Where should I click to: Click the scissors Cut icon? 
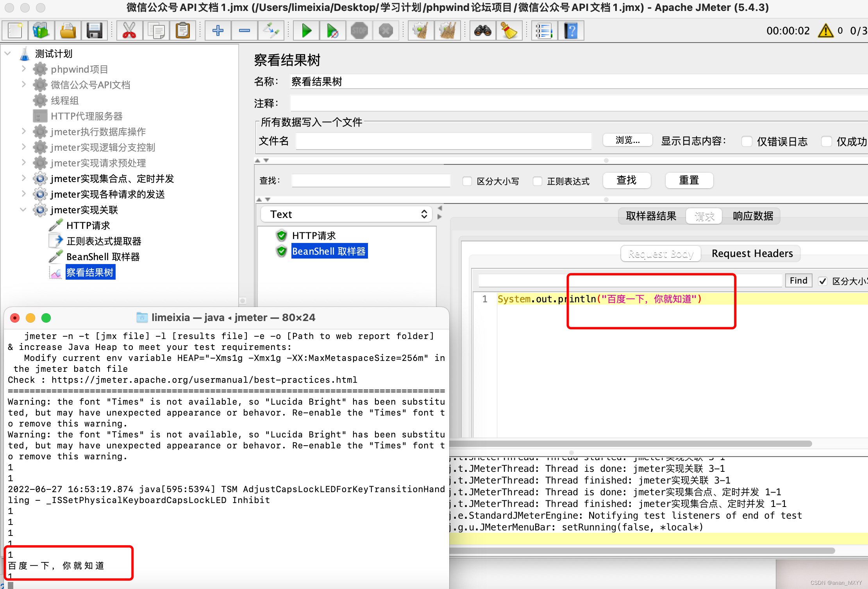[129, 30]
